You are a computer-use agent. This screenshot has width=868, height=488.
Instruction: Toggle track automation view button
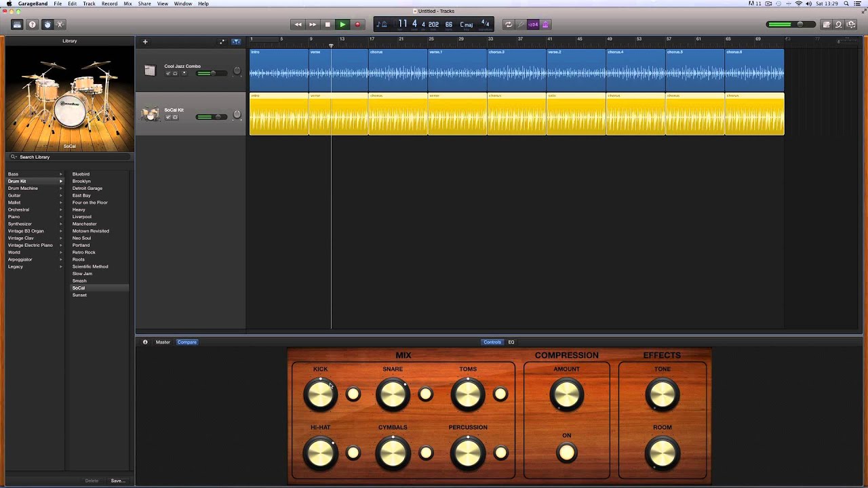coord(222,42)
